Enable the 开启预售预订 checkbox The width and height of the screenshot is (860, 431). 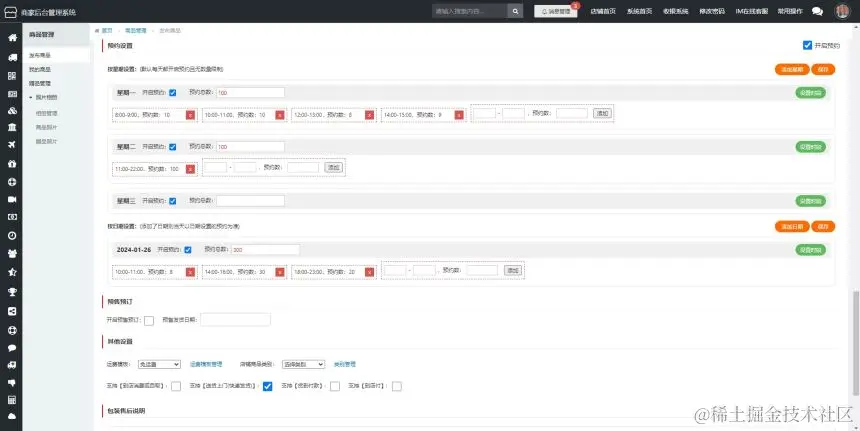click(x=149, y=320)
